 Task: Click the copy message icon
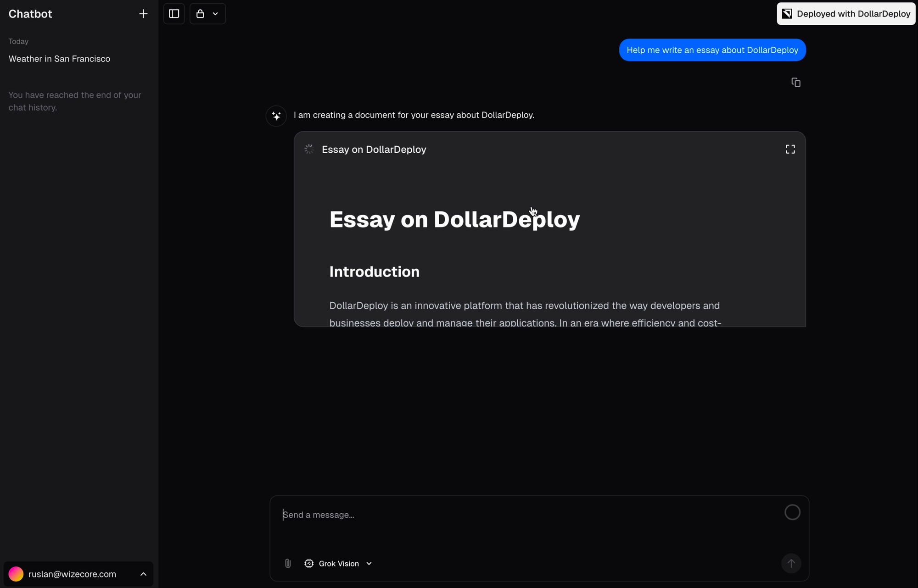click(x=796, y=83)
